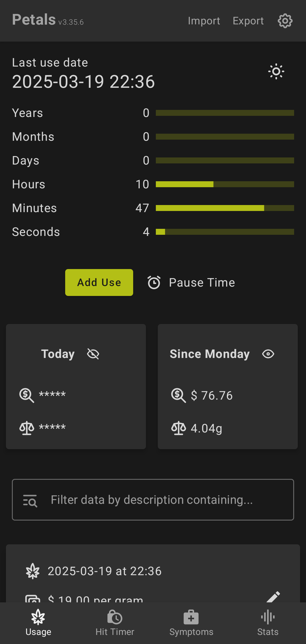The height and width of the screenshot is (644, 306).
Task: Show hidden Today stats with crossed-eye icon
Action: coord(93,354)
